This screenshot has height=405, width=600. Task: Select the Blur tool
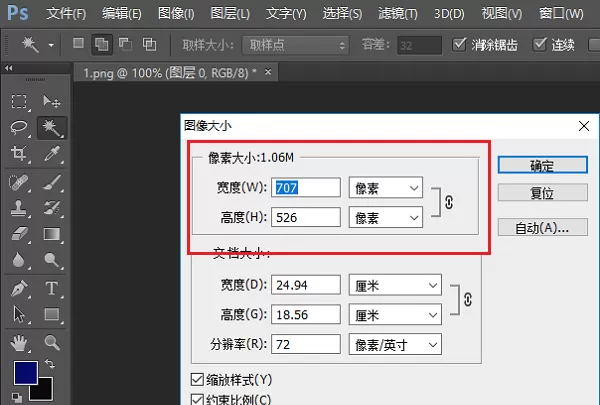tap(18, 260)
